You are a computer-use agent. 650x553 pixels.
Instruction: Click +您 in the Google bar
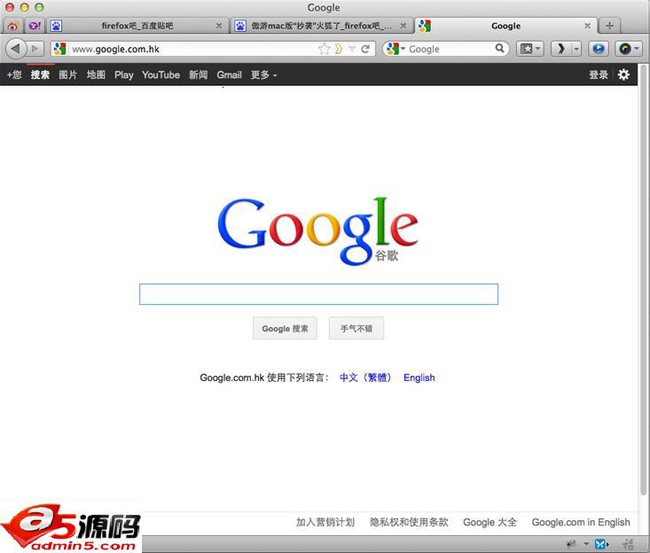point(14,75)
